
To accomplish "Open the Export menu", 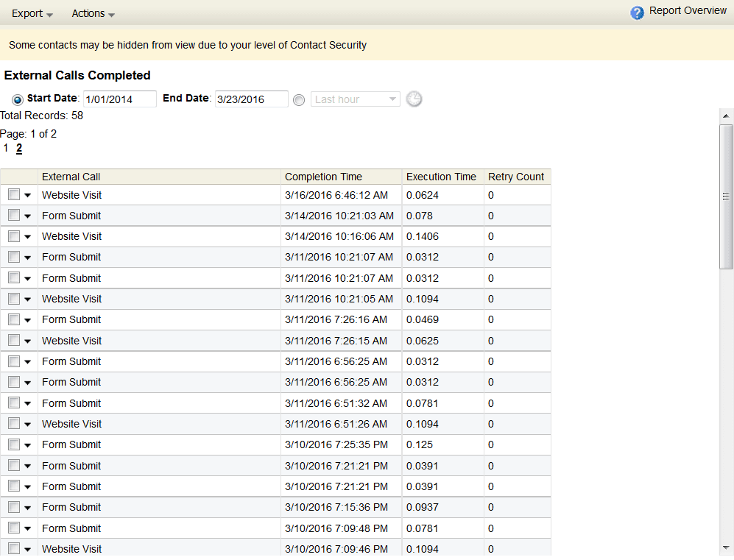I will [27, 13].
